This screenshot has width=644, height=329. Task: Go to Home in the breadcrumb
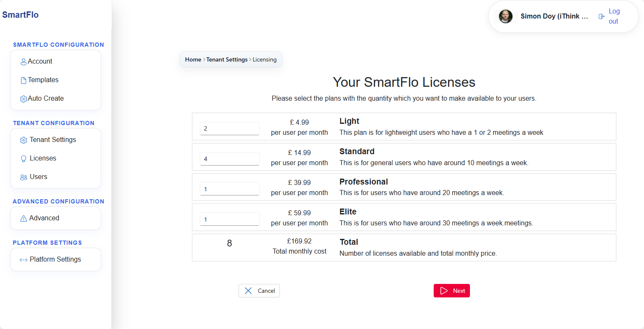193,59
